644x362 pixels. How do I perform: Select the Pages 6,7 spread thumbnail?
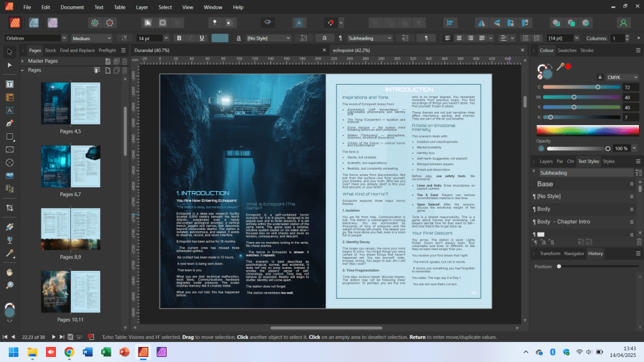[x=70, y=167]
